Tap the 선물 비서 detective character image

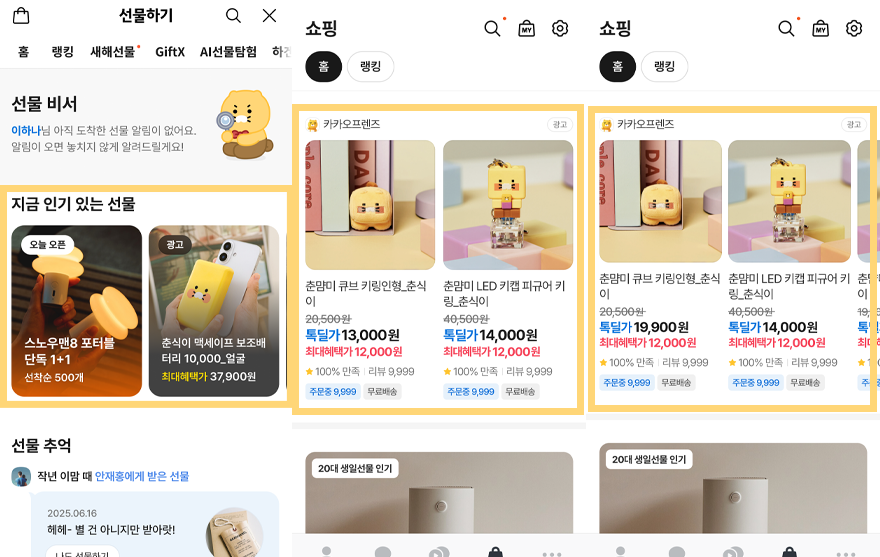(x=246, y=125)
